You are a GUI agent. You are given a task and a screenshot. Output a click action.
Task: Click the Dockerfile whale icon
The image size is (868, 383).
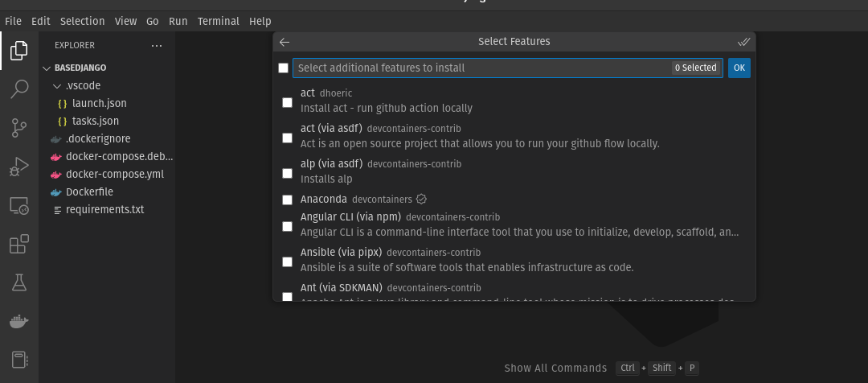point(56,192)
